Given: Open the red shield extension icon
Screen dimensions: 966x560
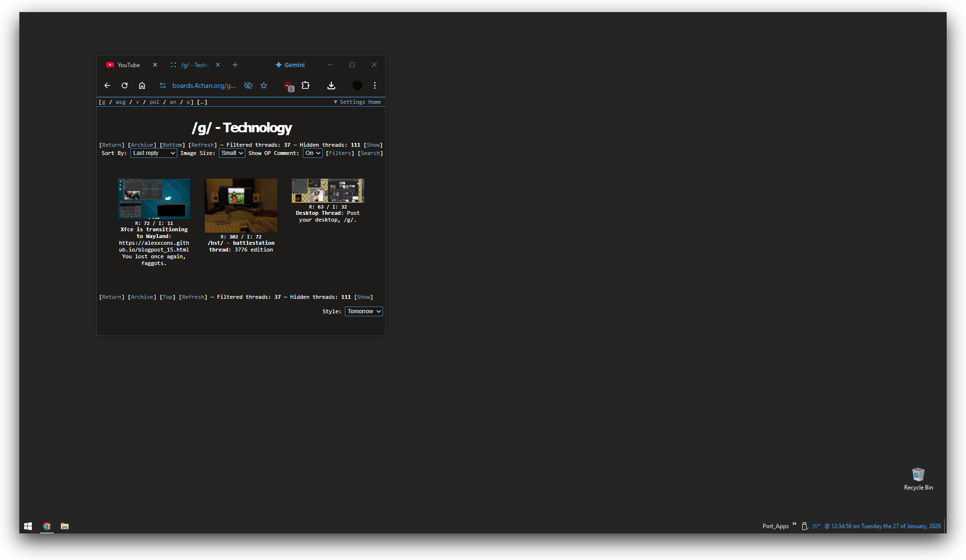Looking at the screenshot, I should click(288, 85).
